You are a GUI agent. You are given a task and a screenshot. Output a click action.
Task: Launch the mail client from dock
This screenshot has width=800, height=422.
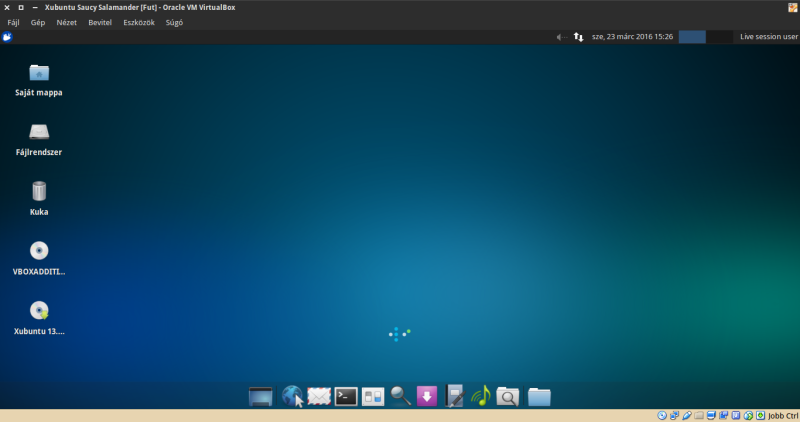coord(319,396)
